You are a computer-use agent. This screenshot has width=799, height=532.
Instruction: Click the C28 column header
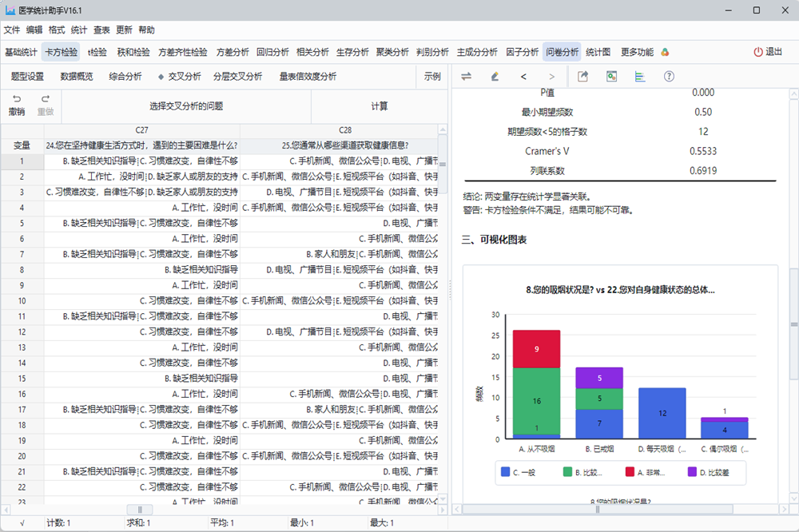345,129
